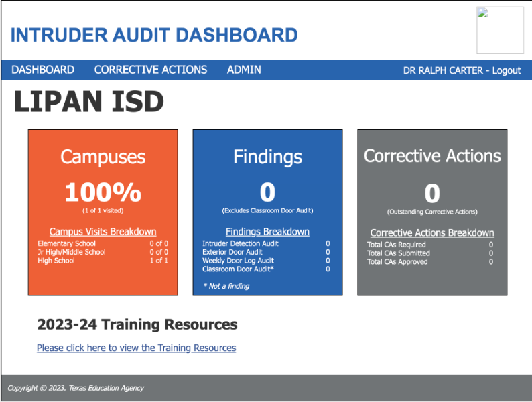View the Training Resources link

coord(137,348)
